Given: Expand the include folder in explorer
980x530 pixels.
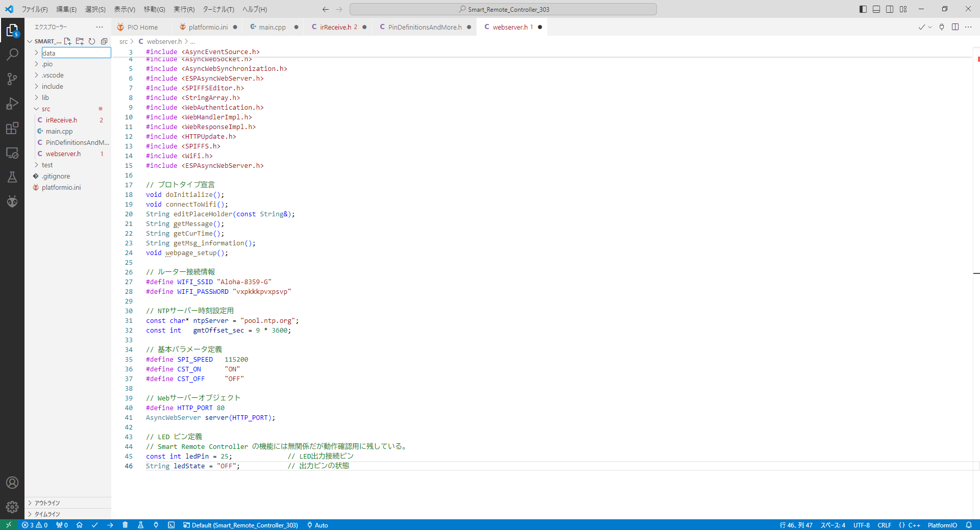Looking at the screenshot, I should coord(52,87).
